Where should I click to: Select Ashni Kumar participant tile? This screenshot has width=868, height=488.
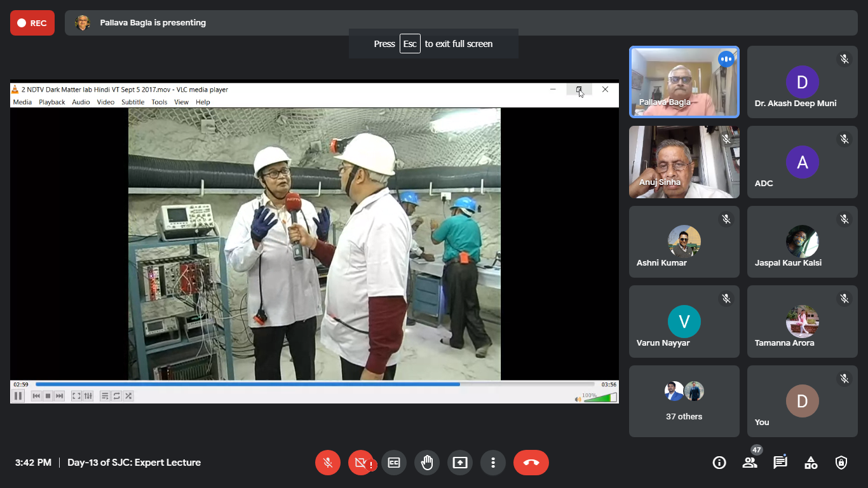click(x=684, y=241)
